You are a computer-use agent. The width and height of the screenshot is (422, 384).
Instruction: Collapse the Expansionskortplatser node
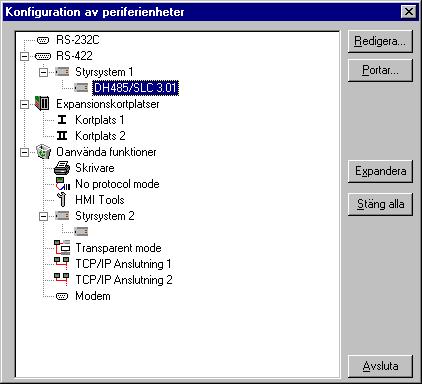(x=24, y=104)
